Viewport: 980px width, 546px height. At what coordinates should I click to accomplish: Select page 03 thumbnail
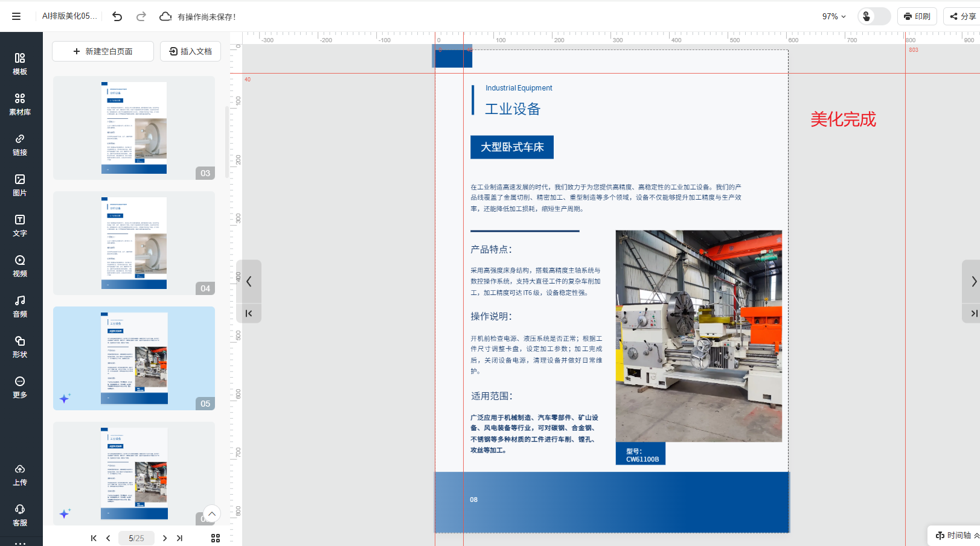coord(134,128)
